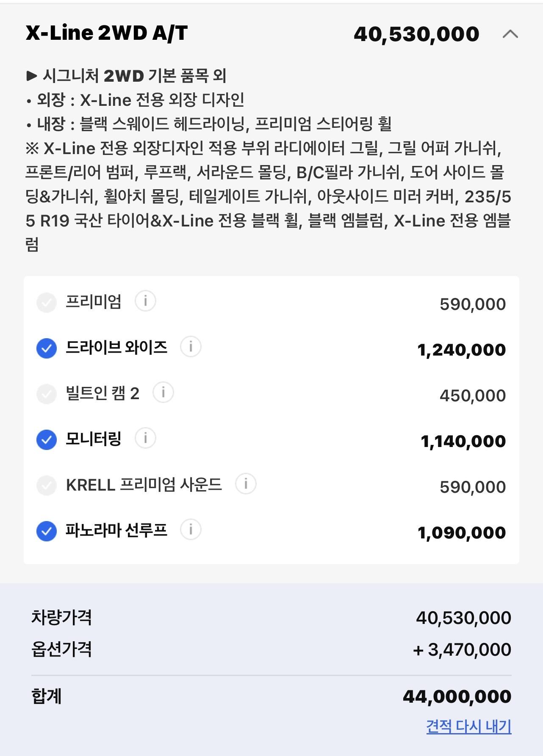Image resolution: width=543 pixels, height=756 pixels.
Task: Click the 드라이브 와이즈 option label
Action: click(x=116, y=348)
